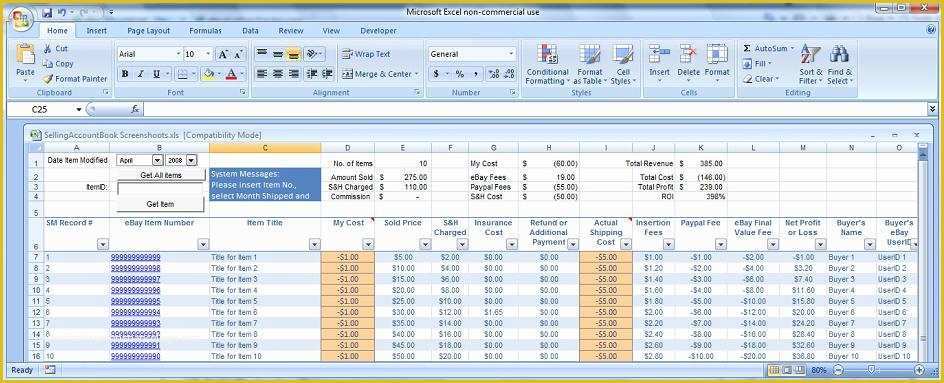
Task: Open the borders dropdown
Action: click(194, 74)
